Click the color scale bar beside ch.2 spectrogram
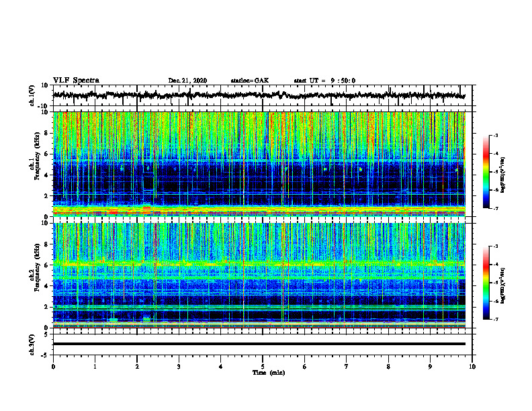532x411 pixels. pos(486,283)
